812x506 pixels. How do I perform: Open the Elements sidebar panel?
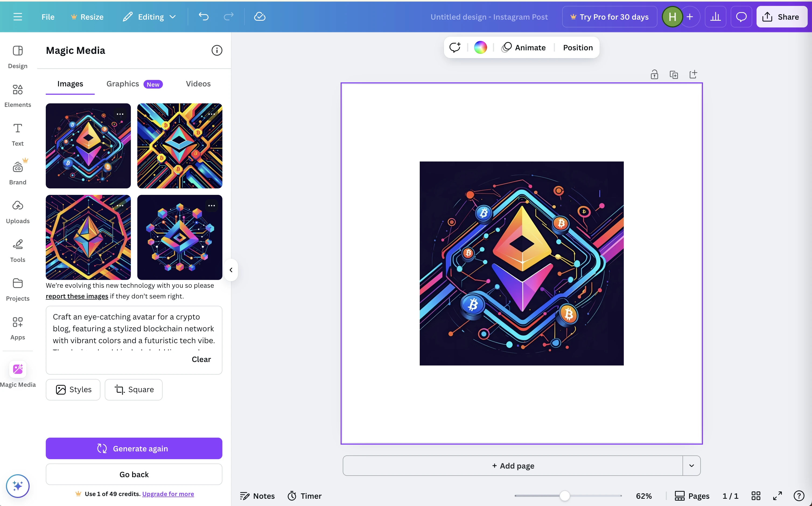tap(18, 95)
